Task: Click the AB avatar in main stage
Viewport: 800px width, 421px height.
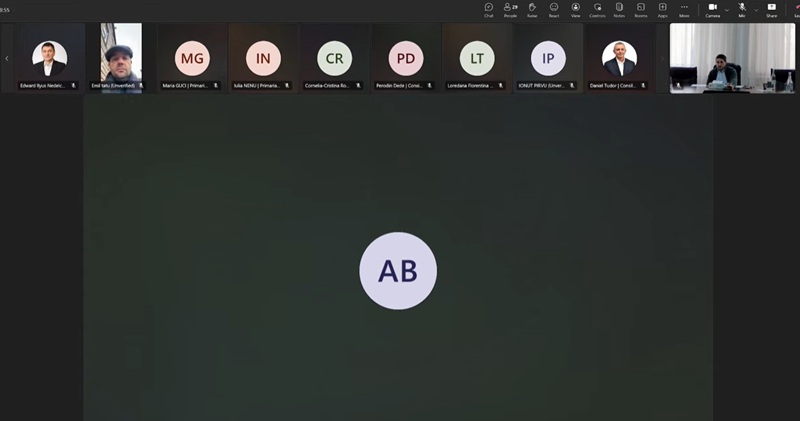Action: (x=398, y=271)
